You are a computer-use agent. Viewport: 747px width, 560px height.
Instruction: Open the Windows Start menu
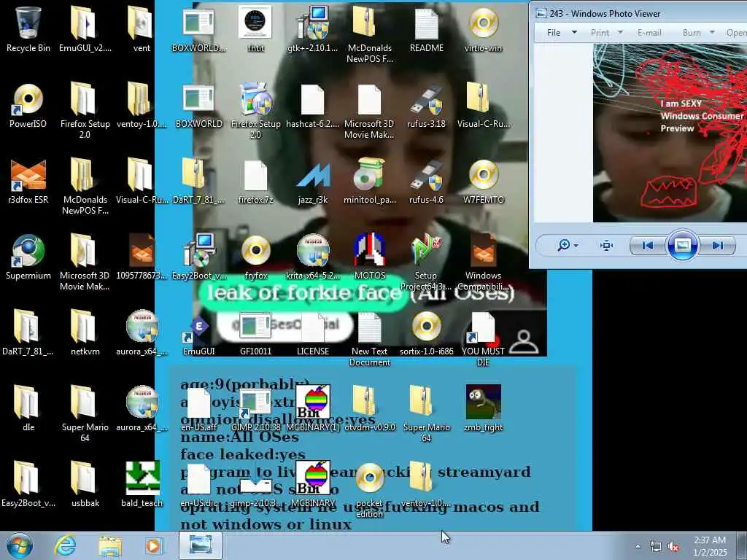(20, 545)
